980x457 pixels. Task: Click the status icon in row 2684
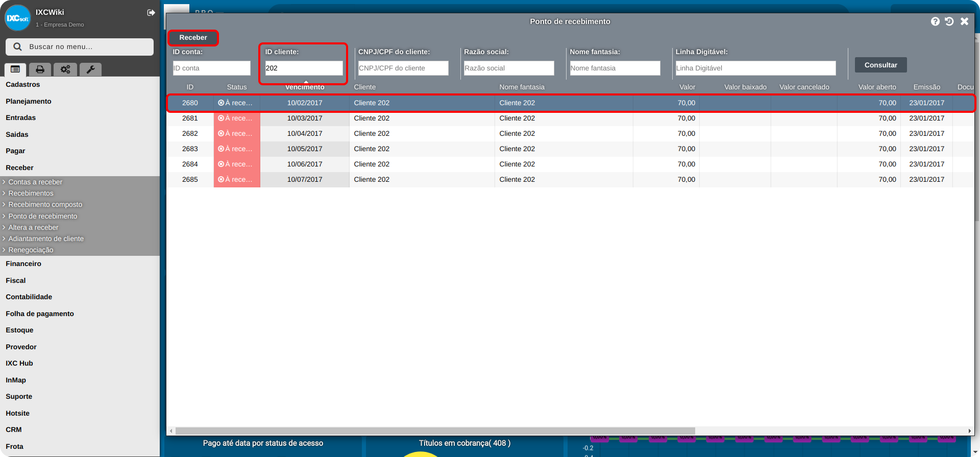tap(221, 164)
